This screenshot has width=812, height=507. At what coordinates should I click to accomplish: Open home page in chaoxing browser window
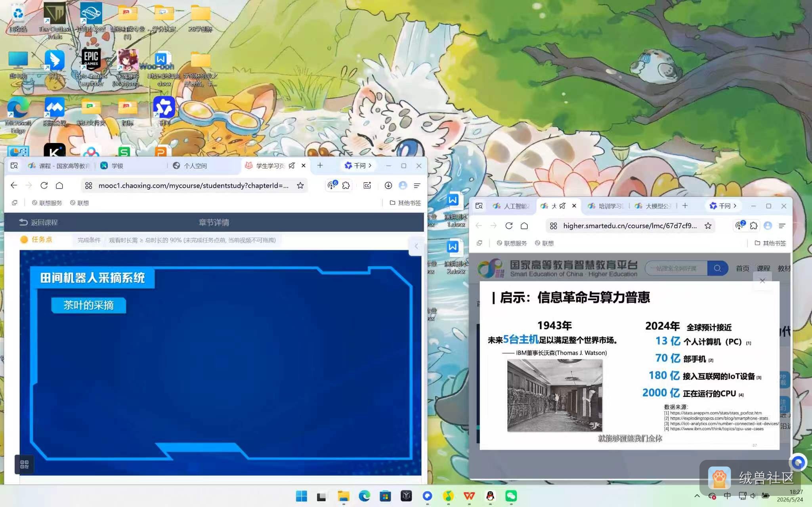[x=59, y=185]
